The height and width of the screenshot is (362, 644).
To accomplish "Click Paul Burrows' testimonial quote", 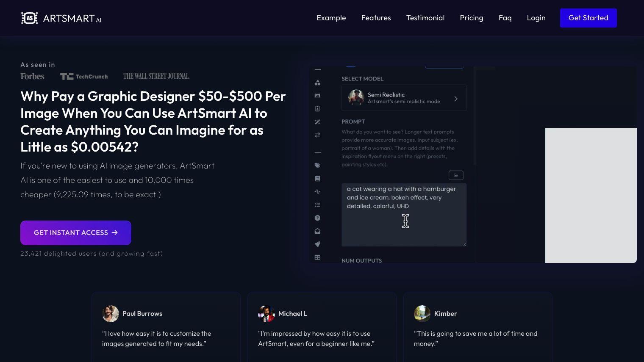I will click(x=157, y=339).
